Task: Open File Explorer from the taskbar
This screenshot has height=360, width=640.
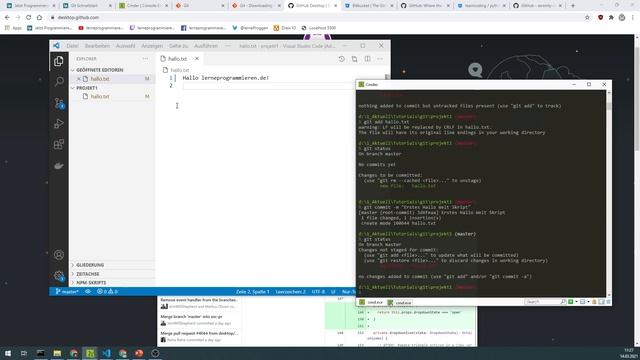Action: (x=57, y=353)
